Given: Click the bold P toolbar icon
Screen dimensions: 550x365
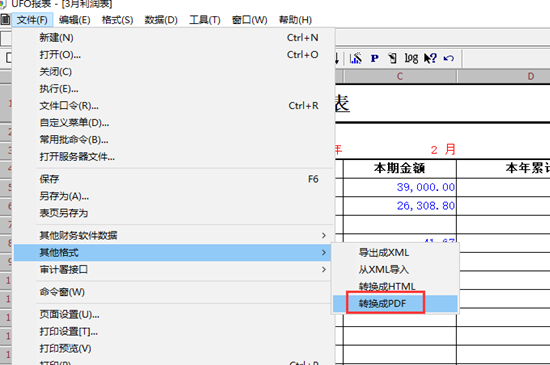Looking at the screenshot, I should pyautogui.click(x=374, y=58).
